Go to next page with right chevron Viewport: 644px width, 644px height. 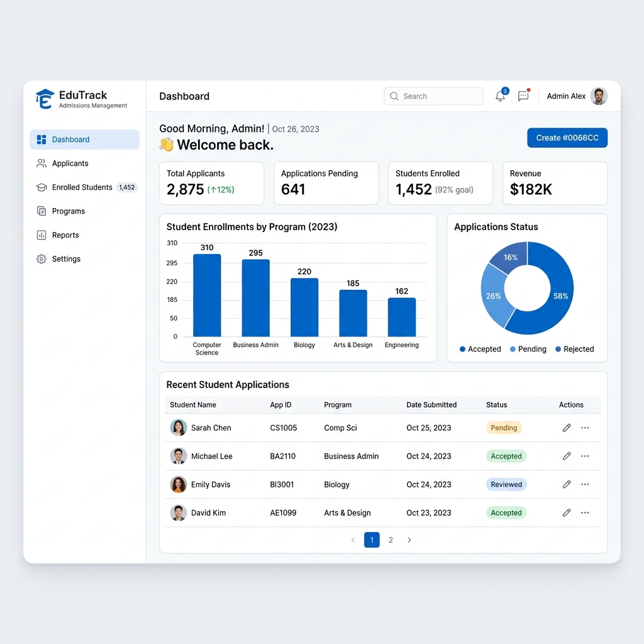pos(409,540)
